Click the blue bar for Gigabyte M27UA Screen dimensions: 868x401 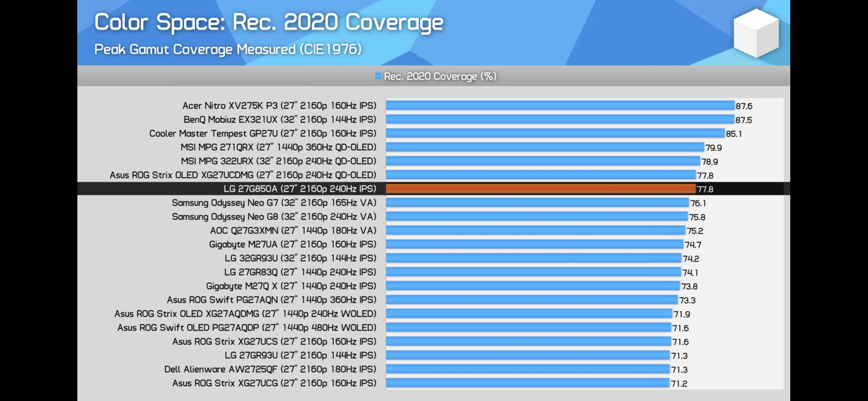[535, 244]
